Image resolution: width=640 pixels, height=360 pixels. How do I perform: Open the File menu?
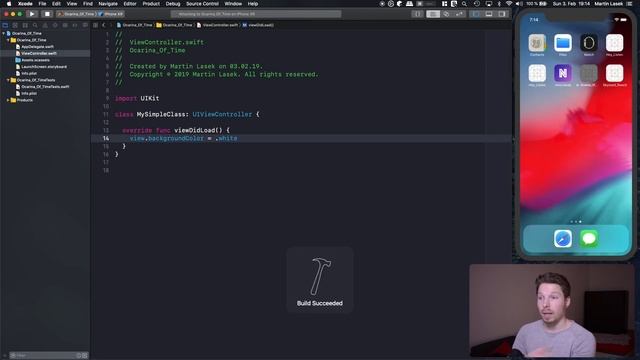click(x=42, y=4)
